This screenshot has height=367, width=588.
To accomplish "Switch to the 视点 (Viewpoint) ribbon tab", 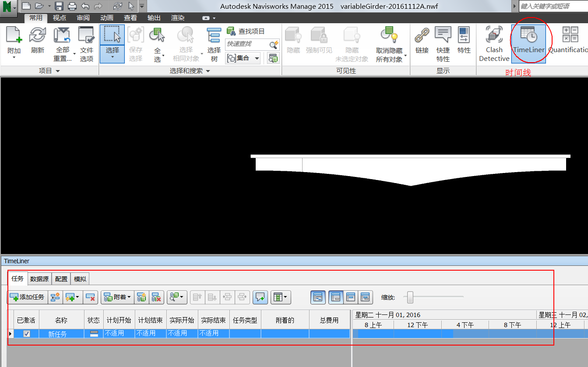I will pos(60,18).
